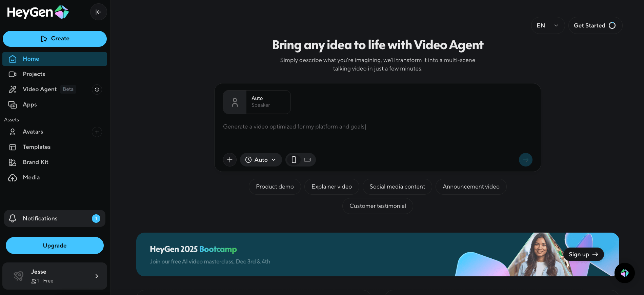The height and width of the screenshot is (295, 644).
Task: Choose the Explainer video suggestion
Action: coord(332,187)
